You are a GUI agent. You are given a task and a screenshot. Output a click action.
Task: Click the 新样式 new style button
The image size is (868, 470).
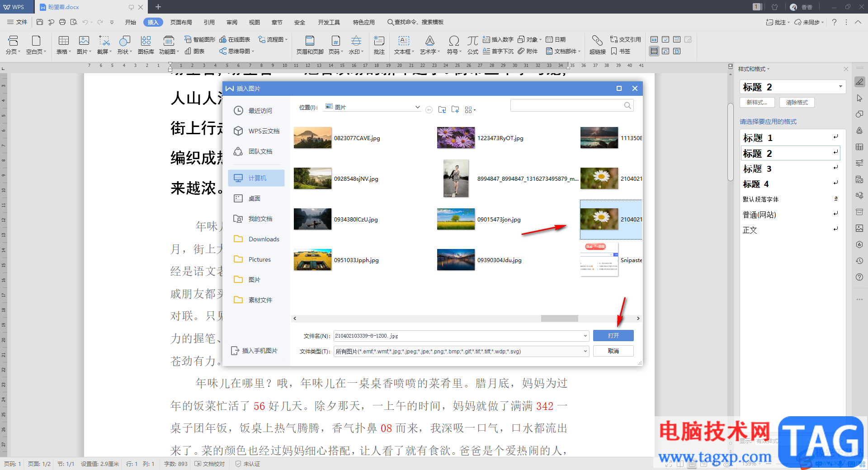click(x=757, y=103)
